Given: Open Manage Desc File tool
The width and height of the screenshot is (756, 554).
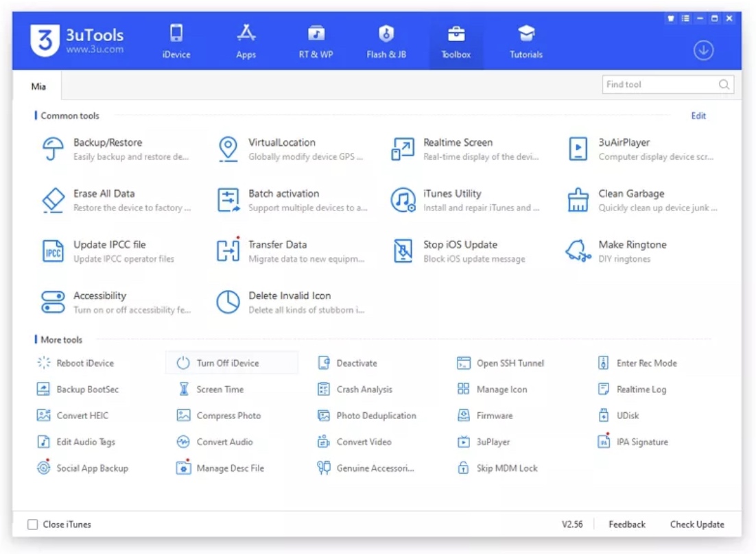Looking at the screenshot, I should pyautogui.click(x=220, y=468).
